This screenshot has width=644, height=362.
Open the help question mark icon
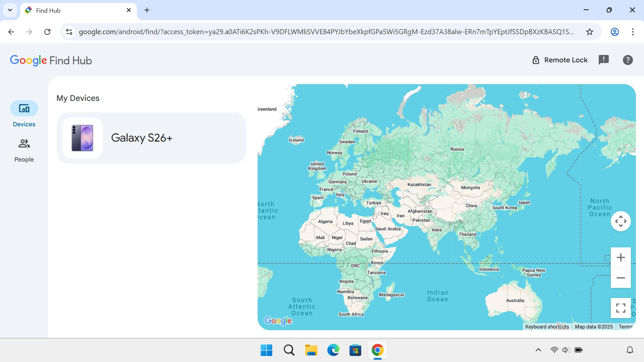coord(628,60)
